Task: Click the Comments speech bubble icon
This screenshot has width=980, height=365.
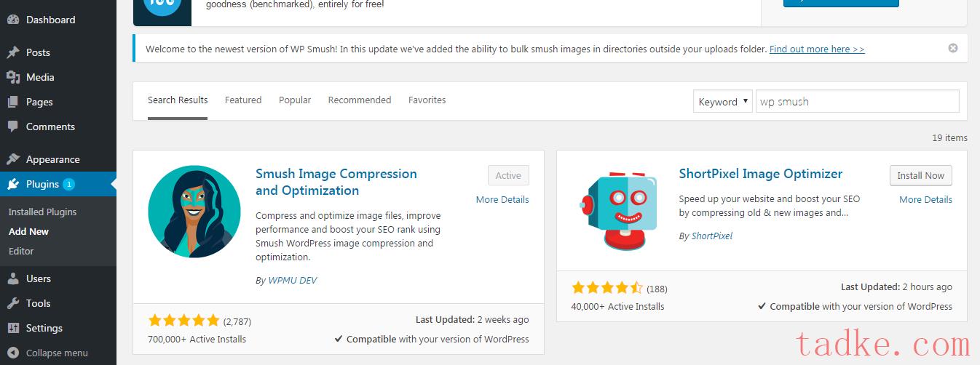Action: pyautogui.click(x=13, y=127)
